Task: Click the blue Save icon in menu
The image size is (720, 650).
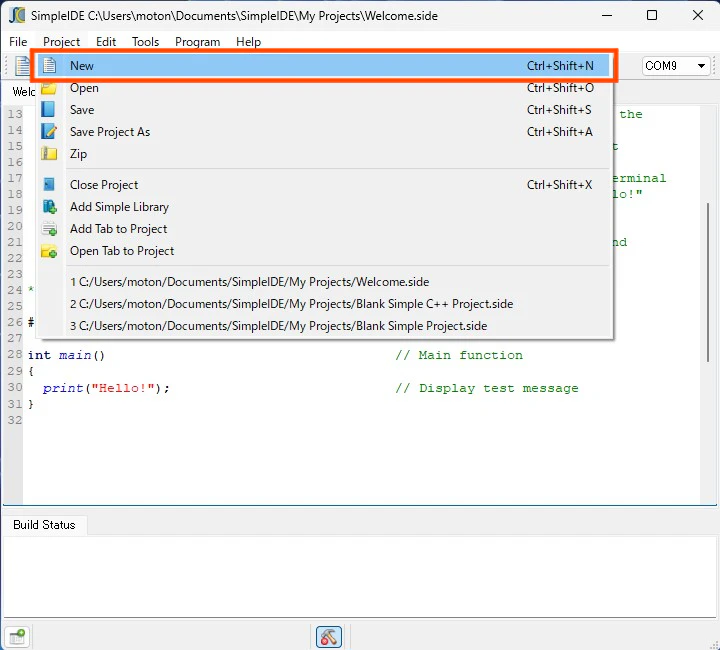Action: click(48, 110)
